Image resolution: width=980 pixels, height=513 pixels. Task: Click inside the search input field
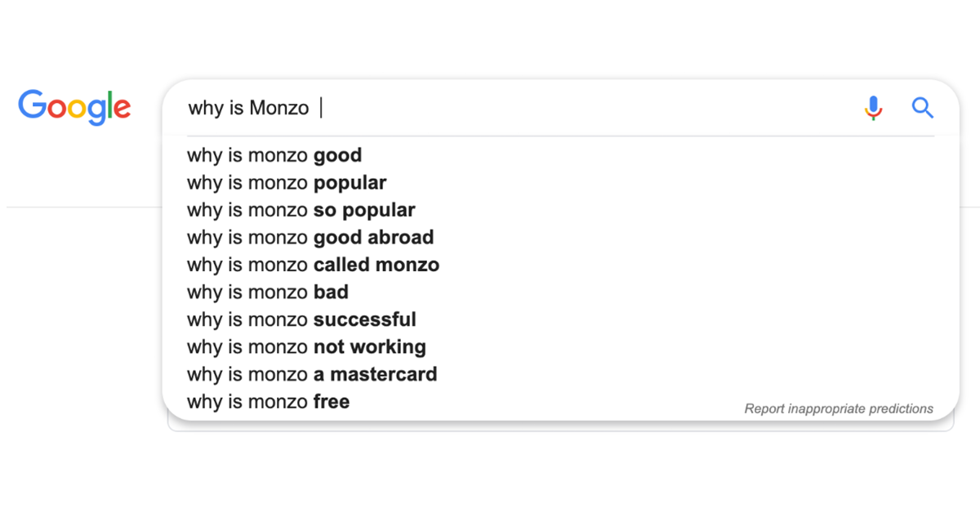click(x=490, y=107)
